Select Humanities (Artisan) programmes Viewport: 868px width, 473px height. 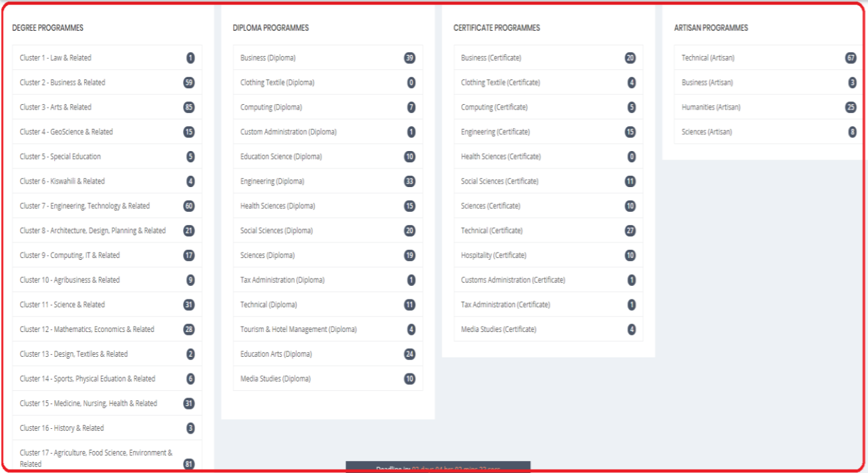710,108
